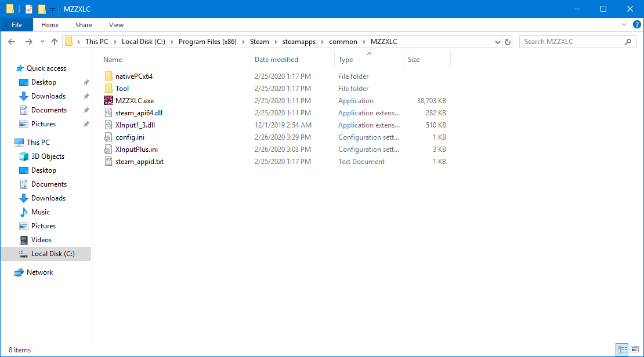Expand the ribbon using the chevron

(x=624, y=25)
